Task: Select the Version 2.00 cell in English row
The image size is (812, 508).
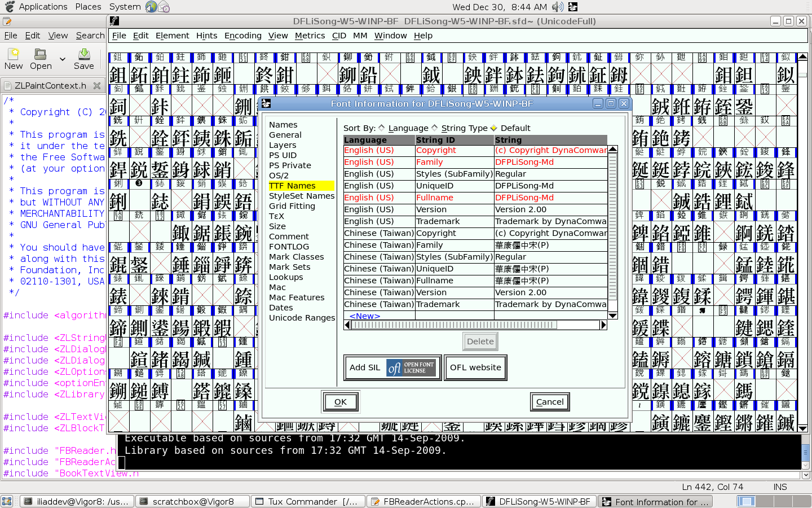Action: tap(551, 209)
